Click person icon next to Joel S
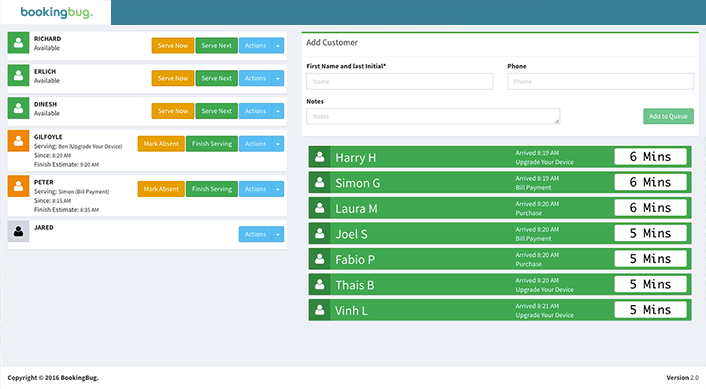This screenshot has width=706, height=389. click(x=320, y=233)
